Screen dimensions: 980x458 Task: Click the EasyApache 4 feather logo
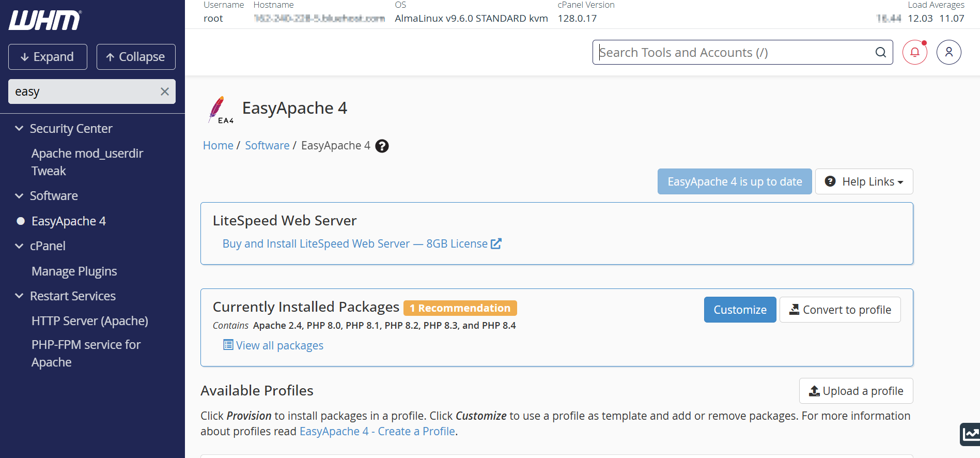click(221, 110)
